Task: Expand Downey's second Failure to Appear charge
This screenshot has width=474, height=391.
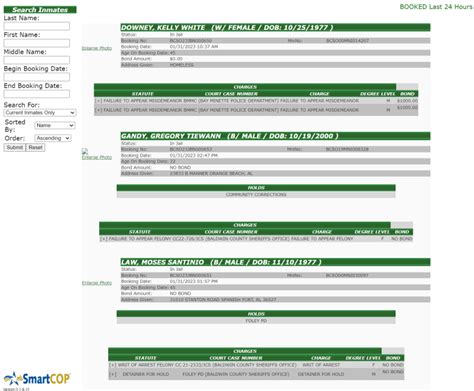Action: point(98,110)
